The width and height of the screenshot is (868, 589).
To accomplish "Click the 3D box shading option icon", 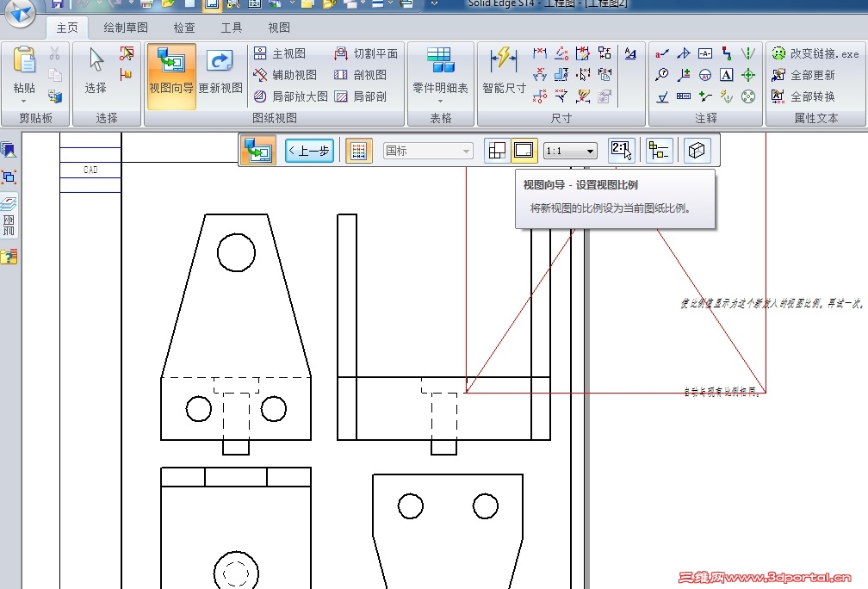I will (697, 151).
